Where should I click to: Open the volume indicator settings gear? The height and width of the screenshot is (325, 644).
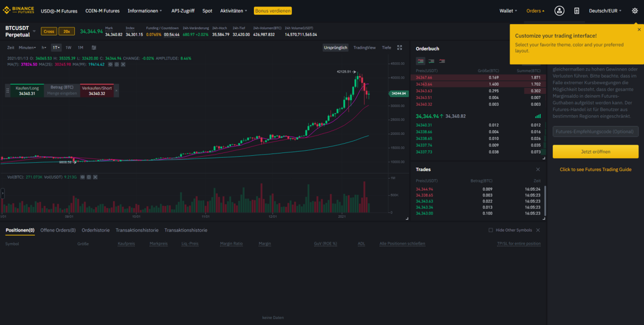coord(88,177)
